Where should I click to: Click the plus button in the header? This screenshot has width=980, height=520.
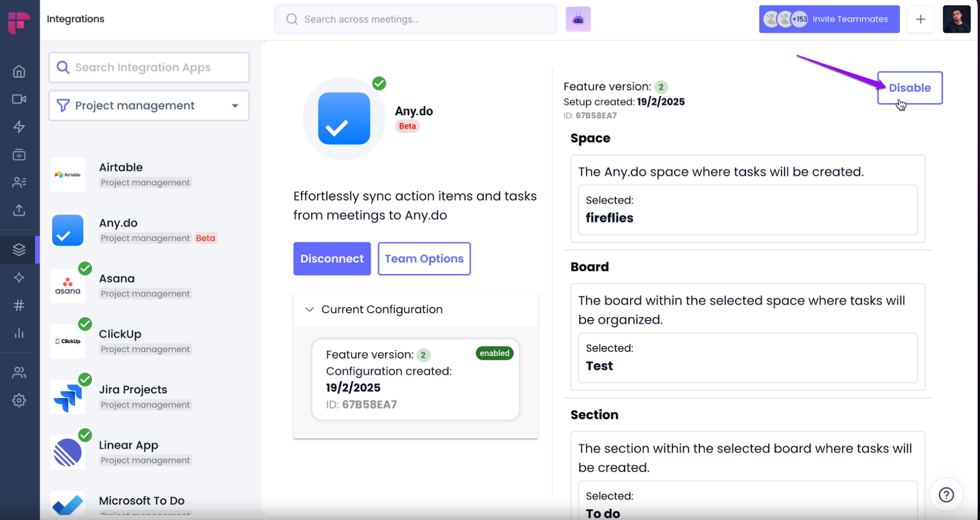(x=920, y=19)
